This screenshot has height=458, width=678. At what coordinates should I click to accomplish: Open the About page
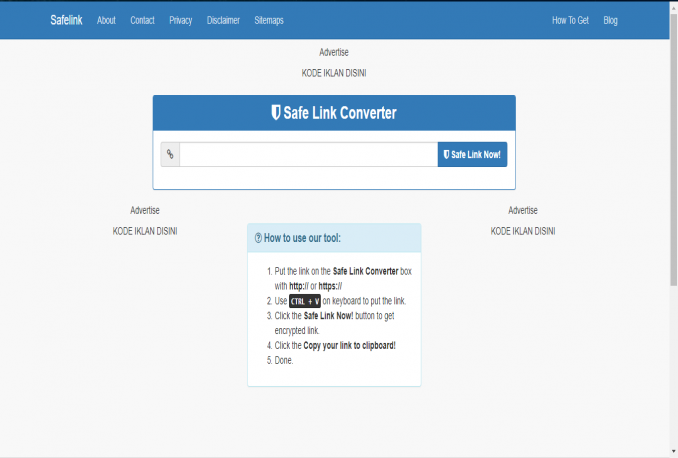coord(106,20)
